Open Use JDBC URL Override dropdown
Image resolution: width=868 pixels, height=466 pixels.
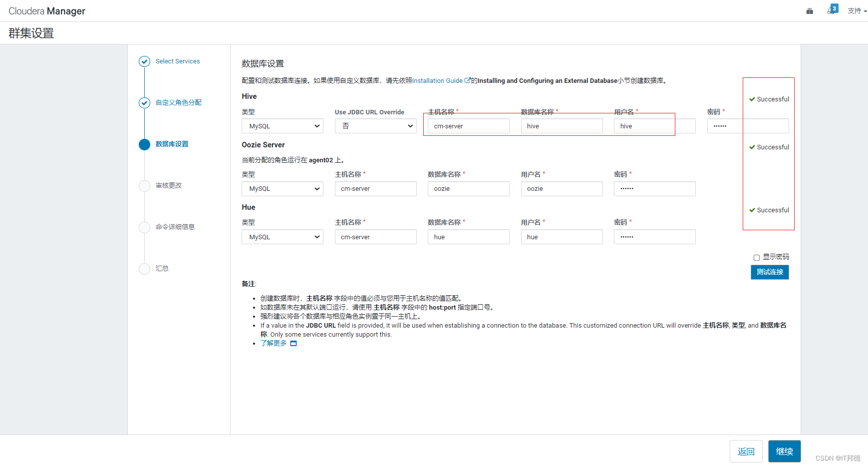375,126
